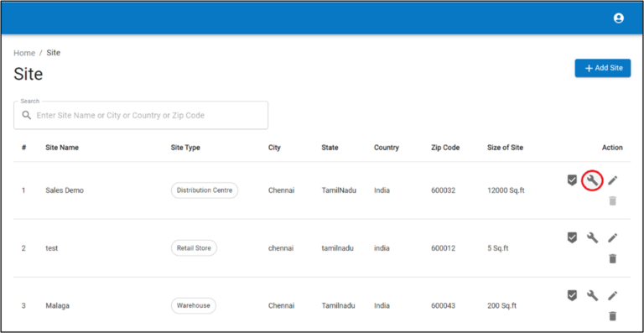The width and height of the screenshot is (644, 333).
Task: Click the pencil edit icon for test site
Action: pos(612,237)
